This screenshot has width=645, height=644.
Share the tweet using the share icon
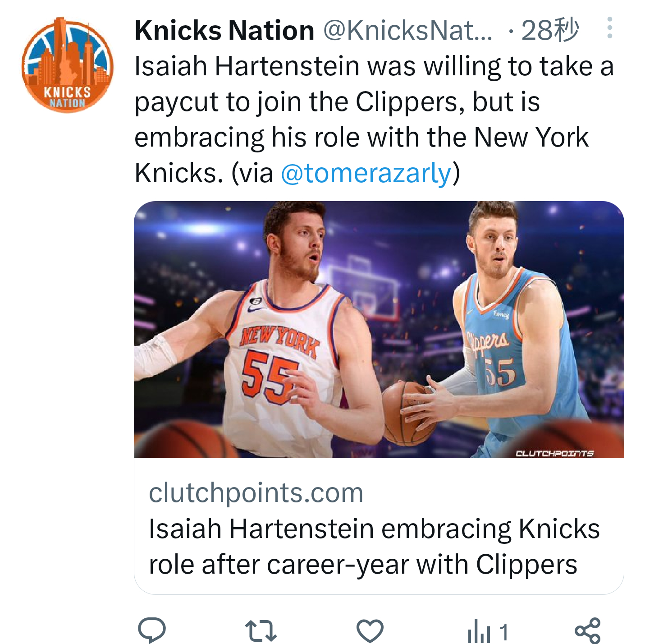(x=587, y=630)
